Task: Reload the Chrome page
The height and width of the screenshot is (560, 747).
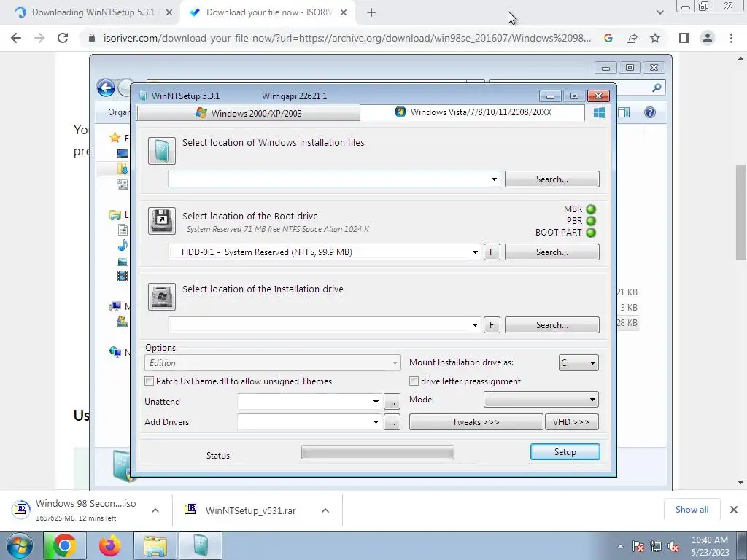Action: tap(63, 38)
